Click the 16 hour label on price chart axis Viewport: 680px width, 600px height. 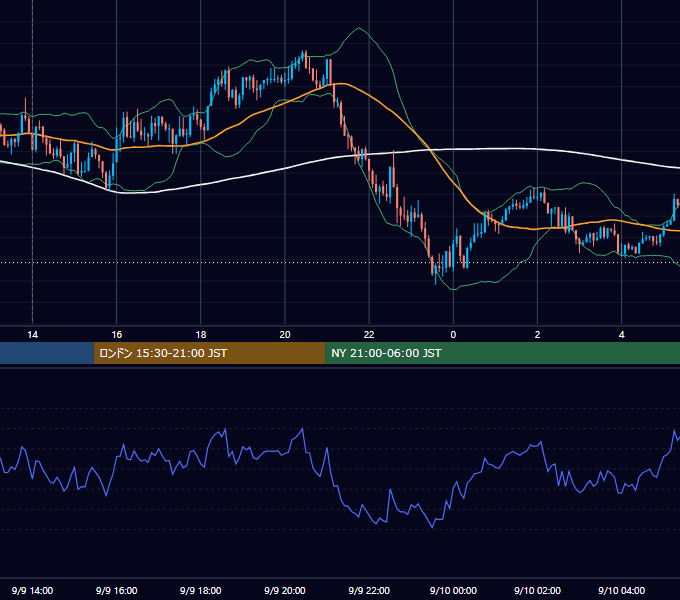click(x=117, y=335)
